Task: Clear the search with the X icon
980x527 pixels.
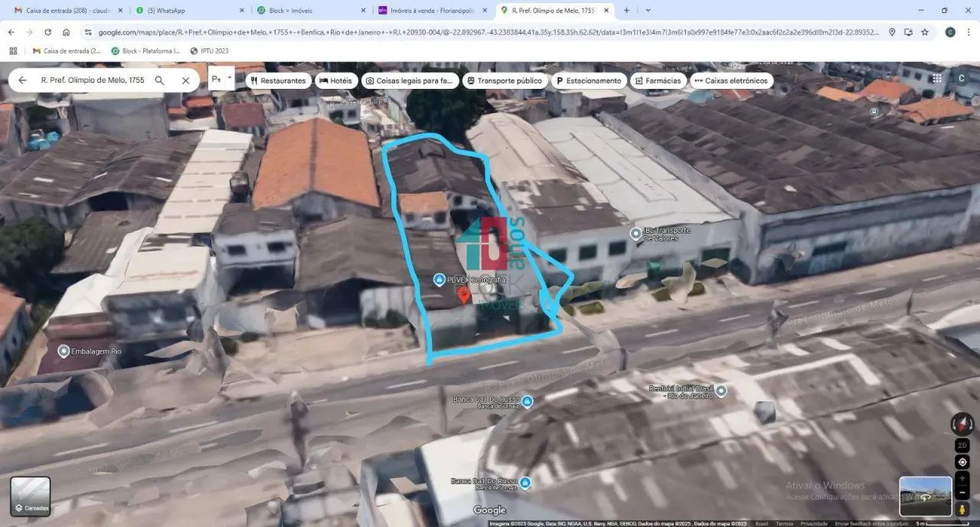Action: pos(185,80)
